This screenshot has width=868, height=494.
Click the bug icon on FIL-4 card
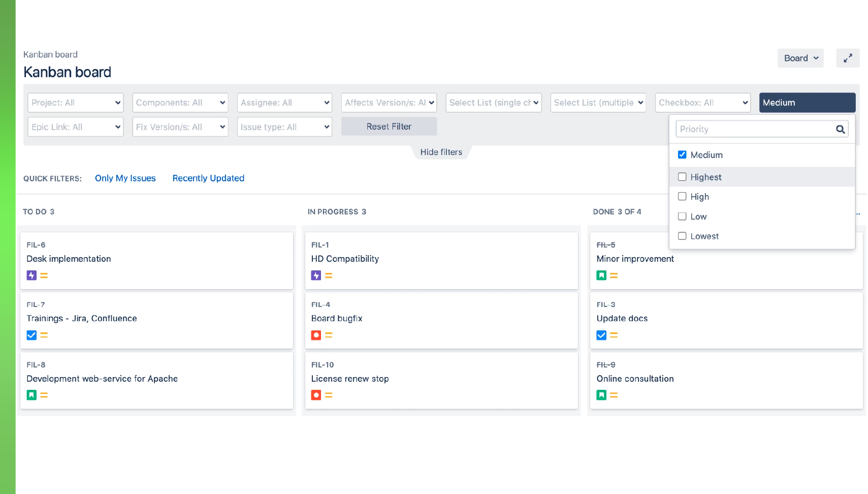point(316,335)
